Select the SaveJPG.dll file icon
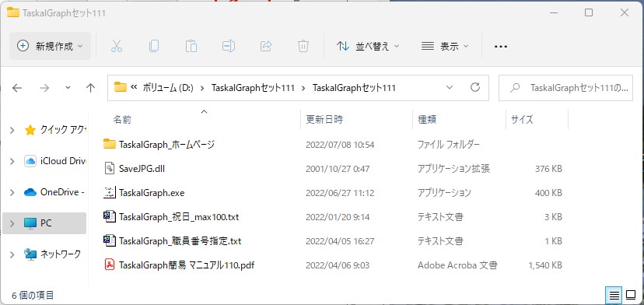Viewport: 644px width, 305px height. point(109,168)
